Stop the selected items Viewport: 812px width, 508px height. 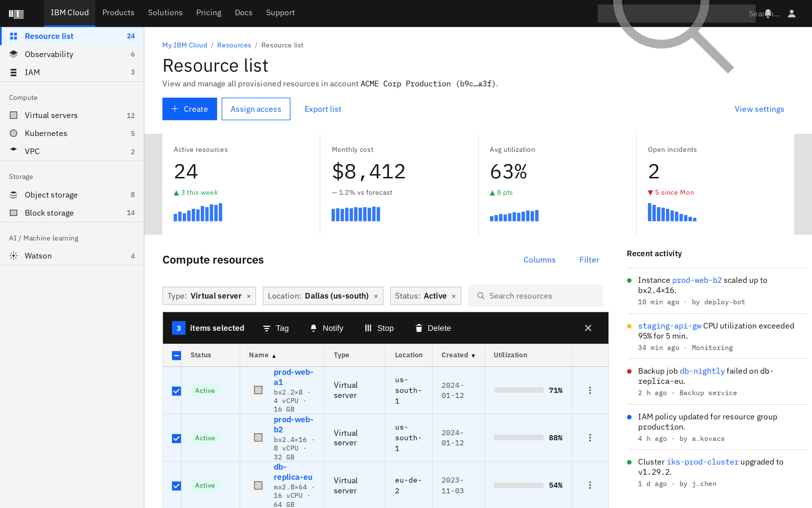(x=379, y=328)
